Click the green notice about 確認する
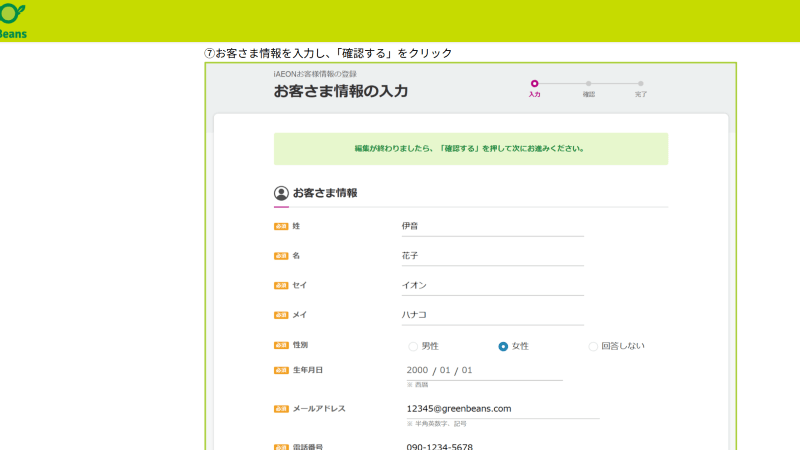 pyautogui.click(x=471, y=149)
